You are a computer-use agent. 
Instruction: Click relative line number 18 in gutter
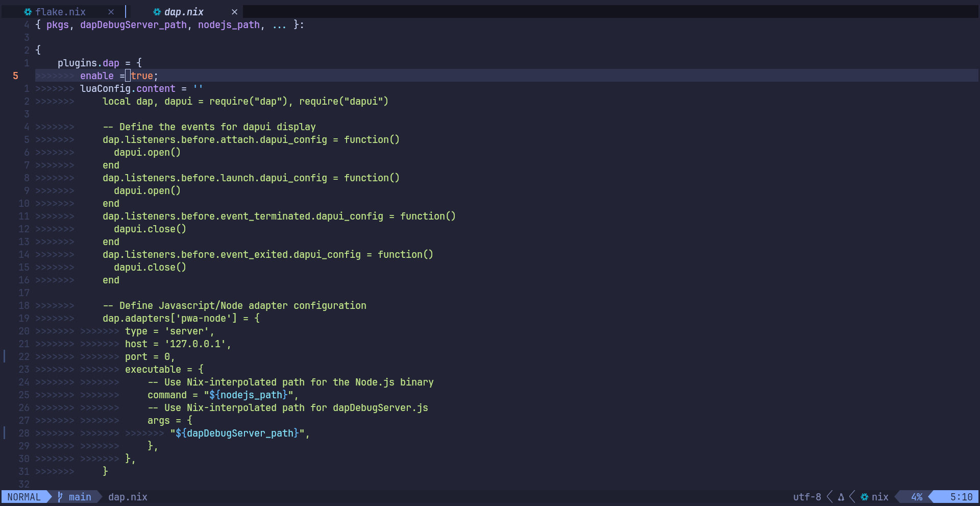[24, 305]
